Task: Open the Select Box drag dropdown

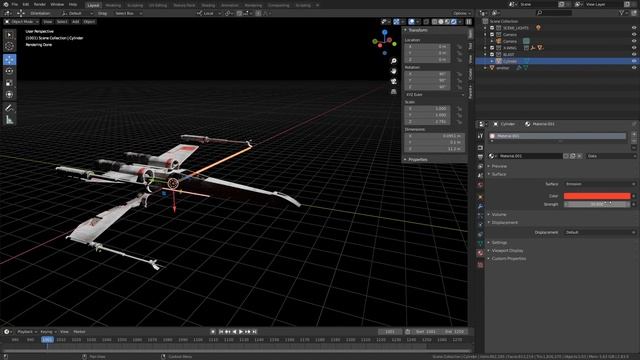Action: tap(128, 13)
